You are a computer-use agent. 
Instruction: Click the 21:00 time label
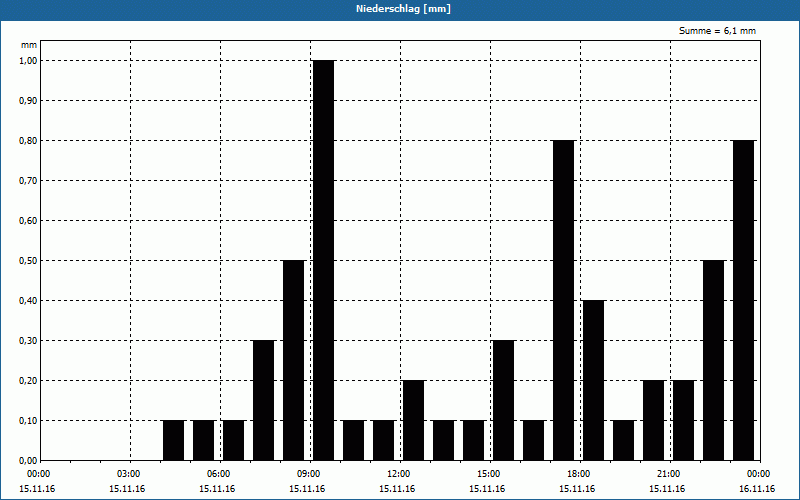669,474
